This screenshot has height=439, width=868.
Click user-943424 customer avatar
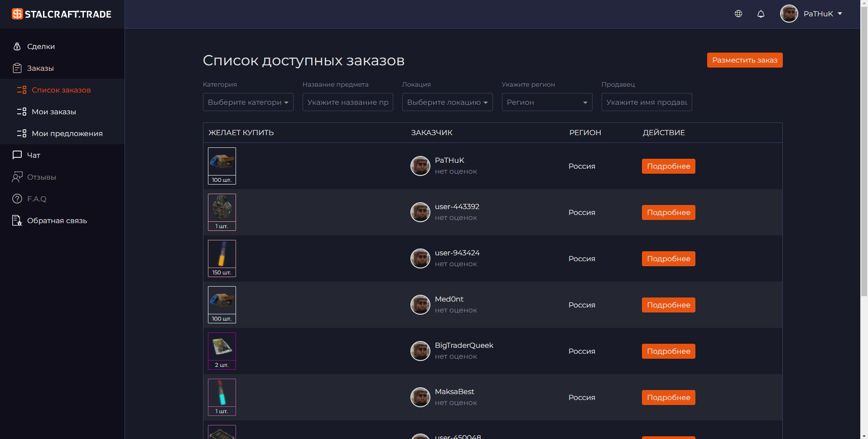(x=420, y=259)
